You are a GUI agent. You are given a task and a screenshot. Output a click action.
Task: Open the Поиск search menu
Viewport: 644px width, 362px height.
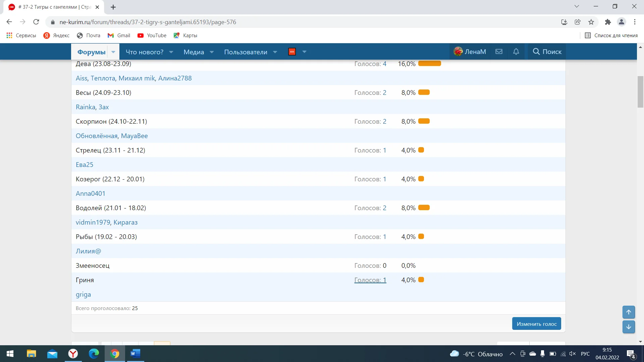pos(547,52)
